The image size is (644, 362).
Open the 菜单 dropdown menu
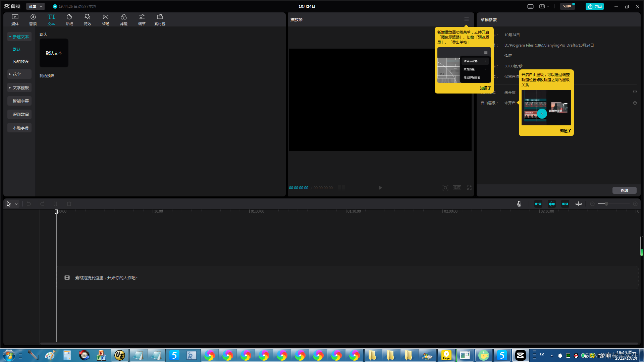(x=35, y=6)
